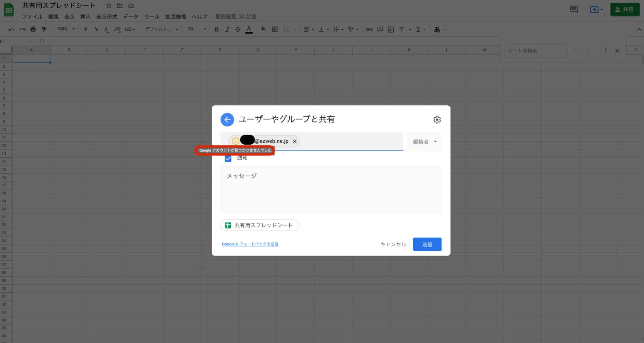Click the warning info icon on email chip
This screenshot has height=343, width=644.
(235, 141)
